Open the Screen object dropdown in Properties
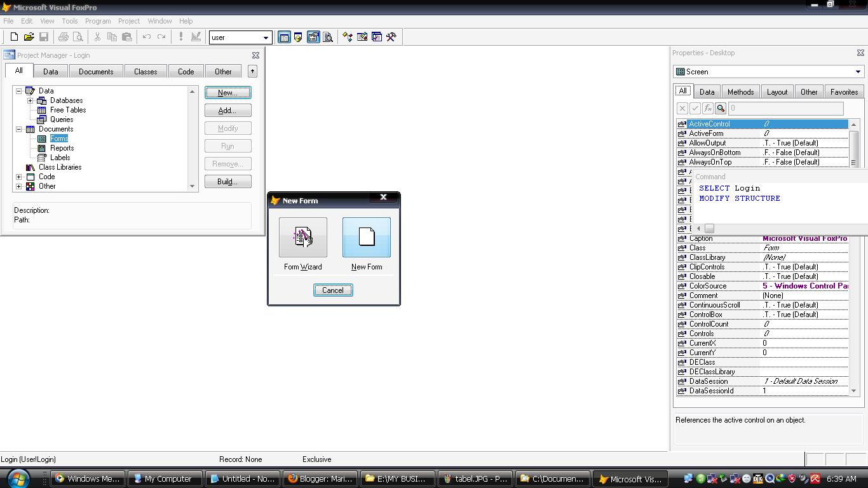 point(768,72)
